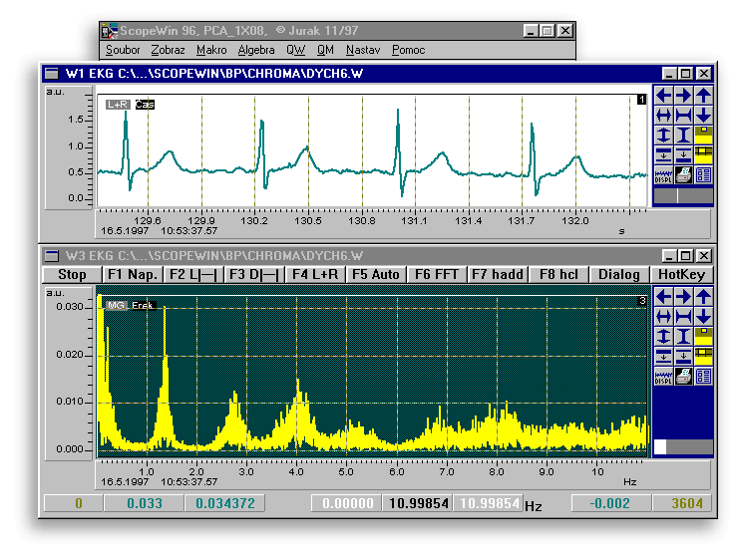This screenshot has width=736, height=560.
Task: Click horizontal compress icon in W1 panel
Action: pyautogui.click(x=663, y=116)
